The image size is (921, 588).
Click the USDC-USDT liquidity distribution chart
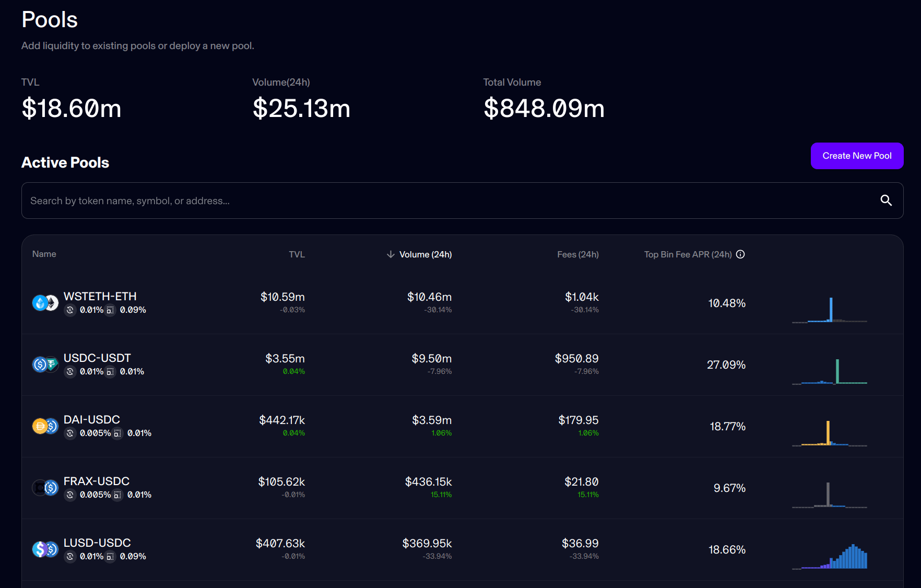click(x=829, y=372)
